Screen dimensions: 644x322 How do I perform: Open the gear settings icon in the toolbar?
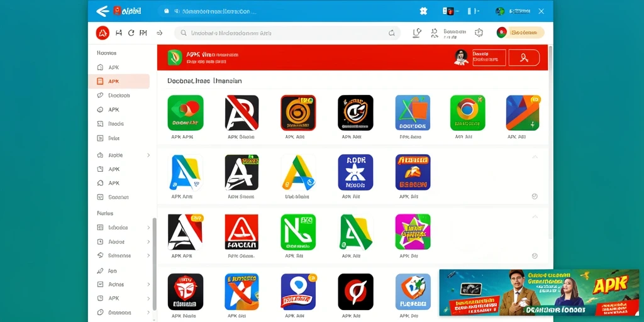point(479,33)
